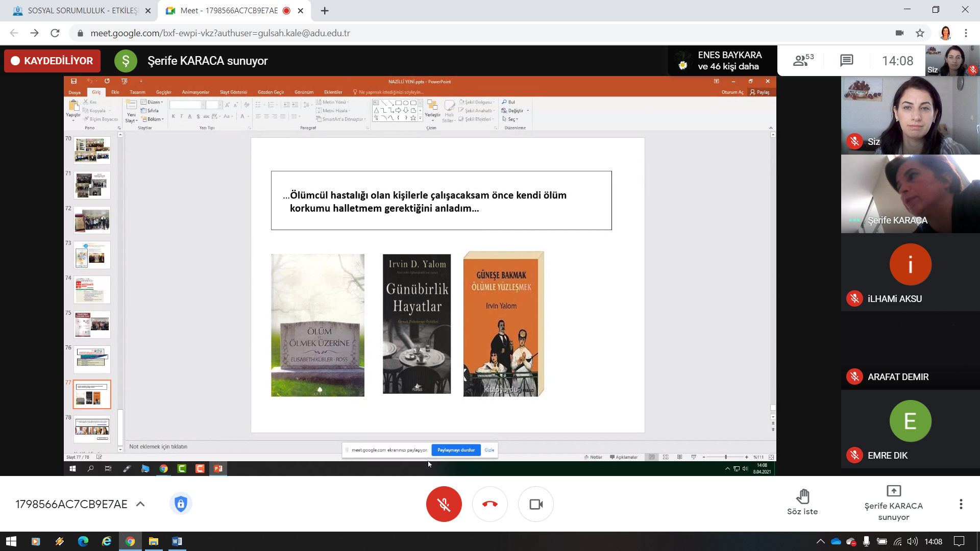
Task: Switch to SOSYAL SORUMLULUK browser tab
Action: click(x=82, y=11)
